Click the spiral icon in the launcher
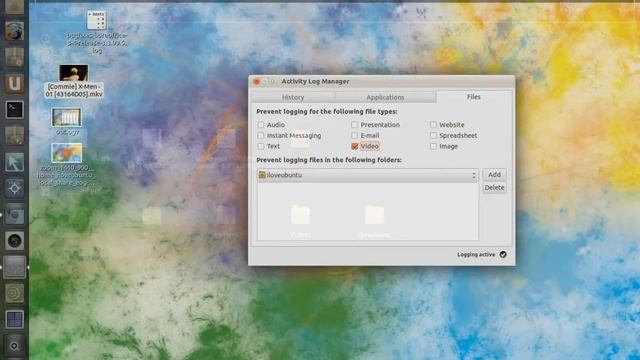 pos(14,293)
